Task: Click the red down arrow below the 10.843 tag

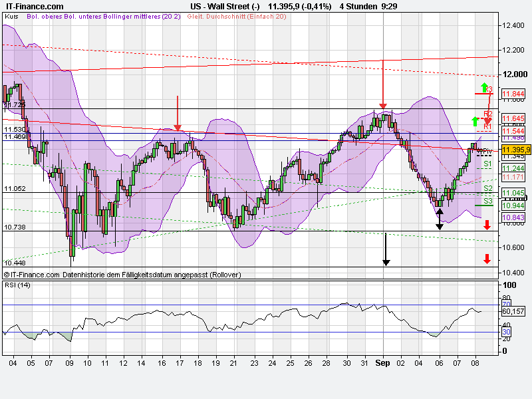Action: click(487, 224)
